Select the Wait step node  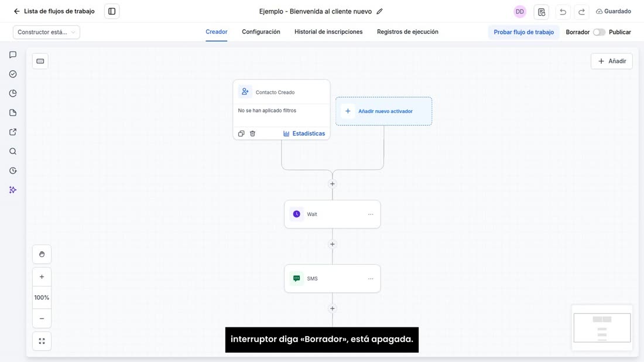[333, 214]
